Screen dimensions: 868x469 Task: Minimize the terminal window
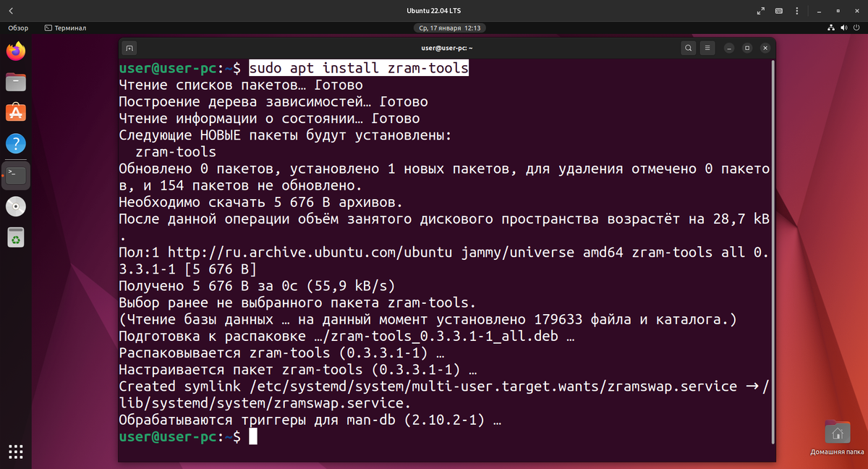tap(729, 48)
